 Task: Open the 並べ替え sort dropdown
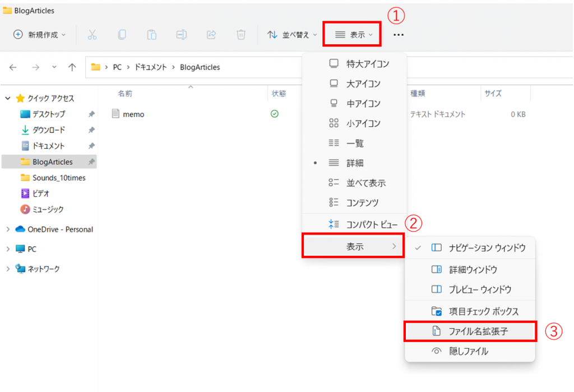coord(292,35)
